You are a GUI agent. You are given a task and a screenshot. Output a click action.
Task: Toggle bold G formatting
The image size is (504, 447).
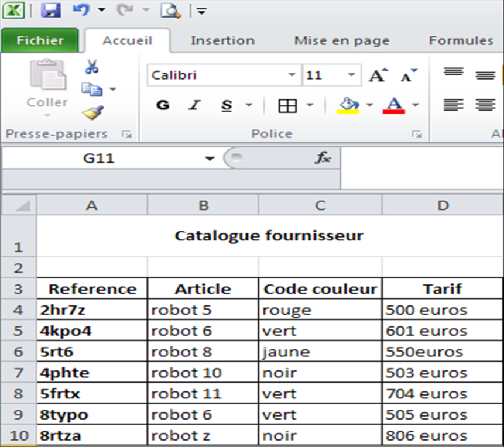tap(163, 105)
